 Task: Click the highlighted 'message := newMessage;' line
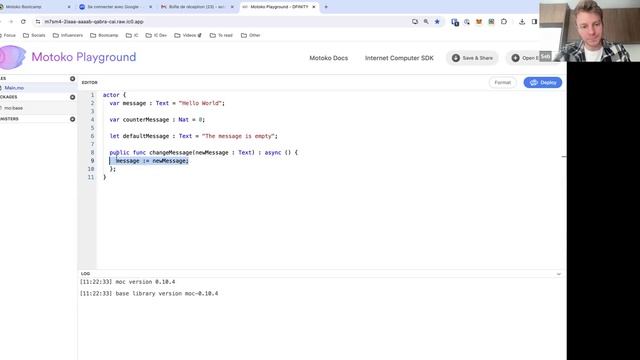tap(152, 161)
